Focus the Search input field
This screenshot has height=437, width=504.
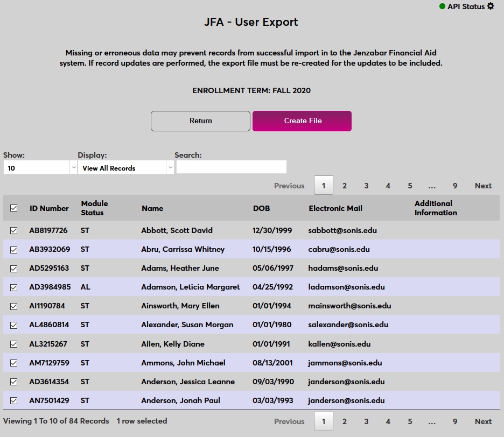pyautogui.click(x=232, y=167)
